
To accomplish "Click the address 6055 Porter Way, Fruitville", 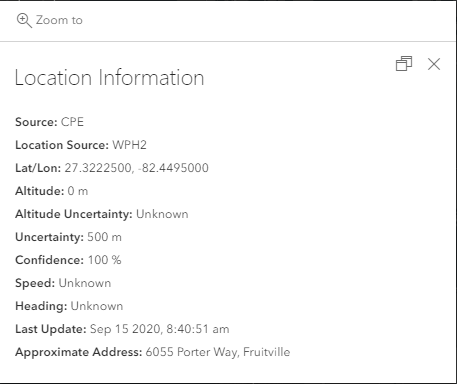I will [218, 352].
